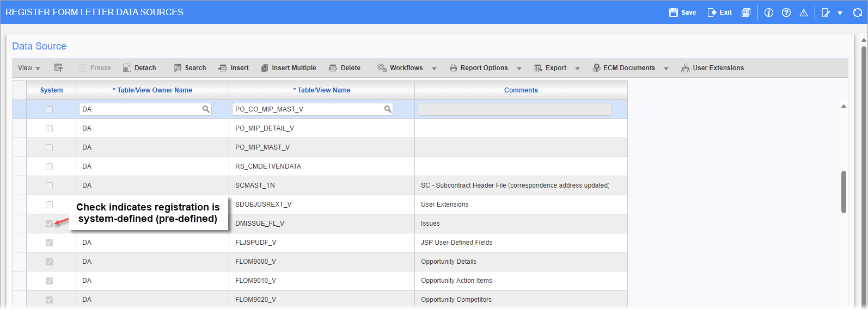Viewport: 868px width, 310px height.
Task: Click the Save icon in header
Action: point(674,13)
